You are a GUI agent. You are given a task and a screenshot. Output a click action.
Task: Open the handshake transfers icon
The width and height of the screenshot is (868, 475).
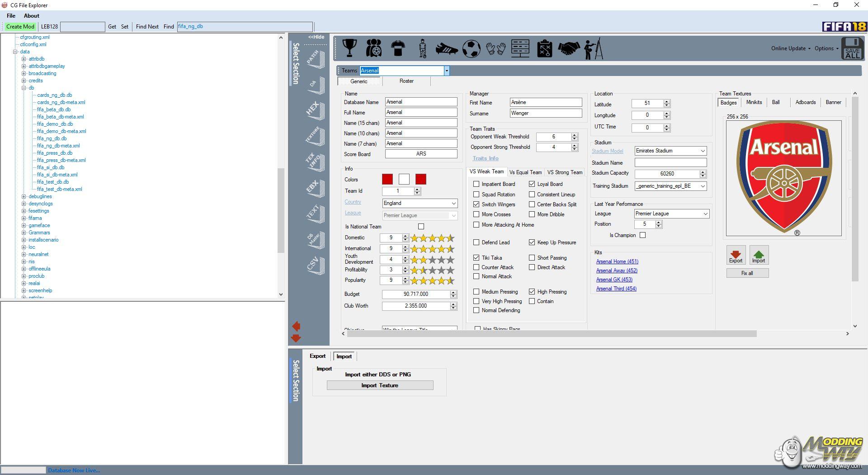coord(569,48)
